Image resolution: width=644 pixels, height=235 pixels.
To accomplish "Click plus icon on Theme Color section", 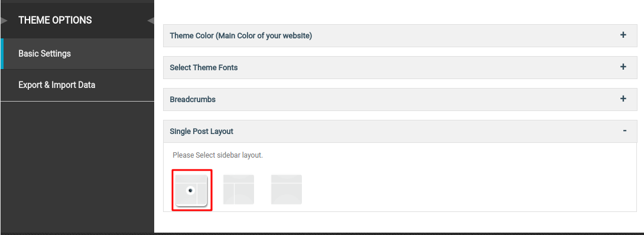I will tap(623, 35).
